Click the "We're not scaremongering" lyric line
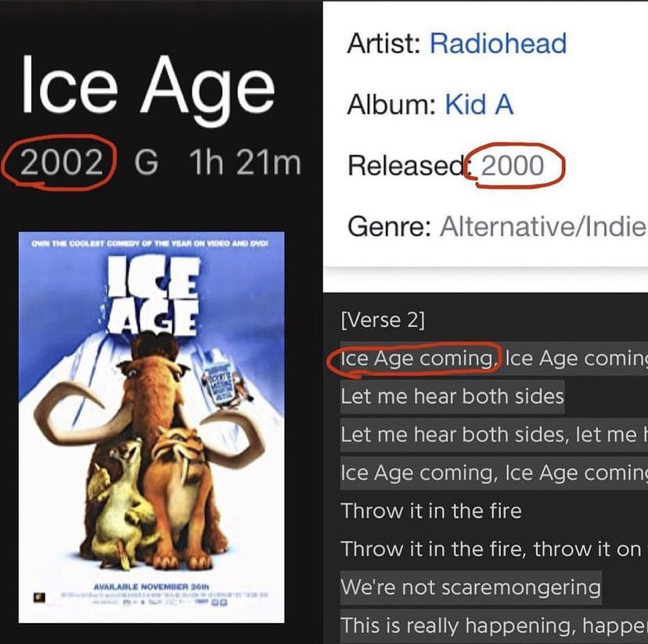Screen dimensions: 648x644 tap(470, 587)
